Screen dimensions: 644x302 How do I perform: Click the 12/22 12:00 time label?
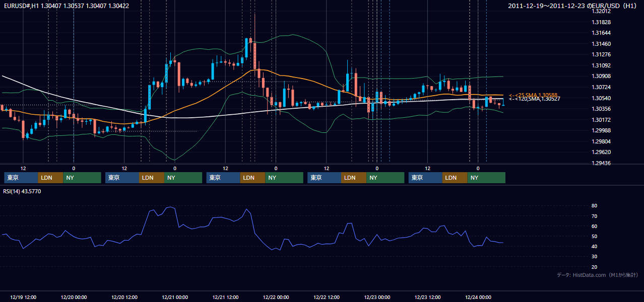coord(327,297)
